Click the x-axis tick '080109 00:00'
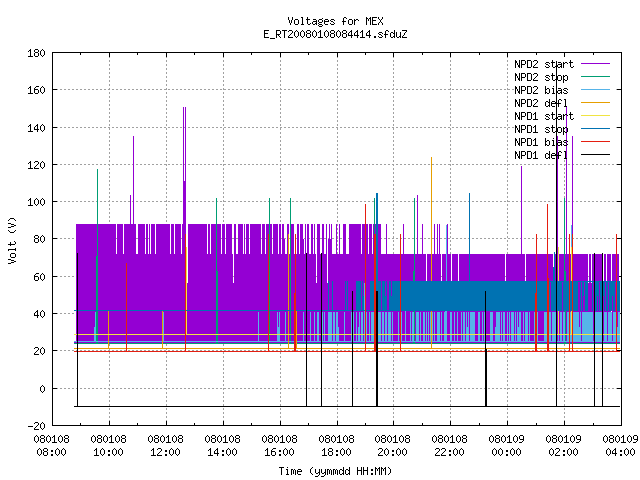640x480 pixels. click(x=507, y=446)
